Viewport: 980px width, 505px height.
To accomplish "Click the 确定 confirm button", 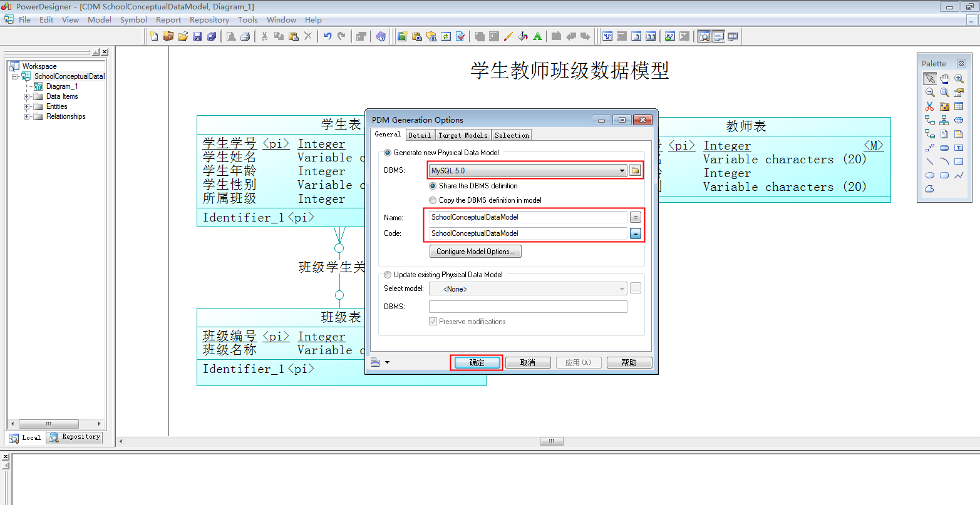I will 477,363.
